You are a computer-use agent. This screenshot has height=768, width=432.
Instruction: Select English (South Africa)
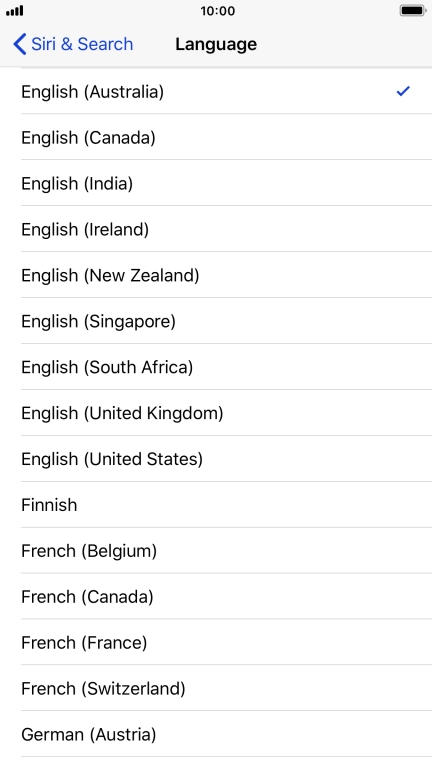click(x=216, y=367)
